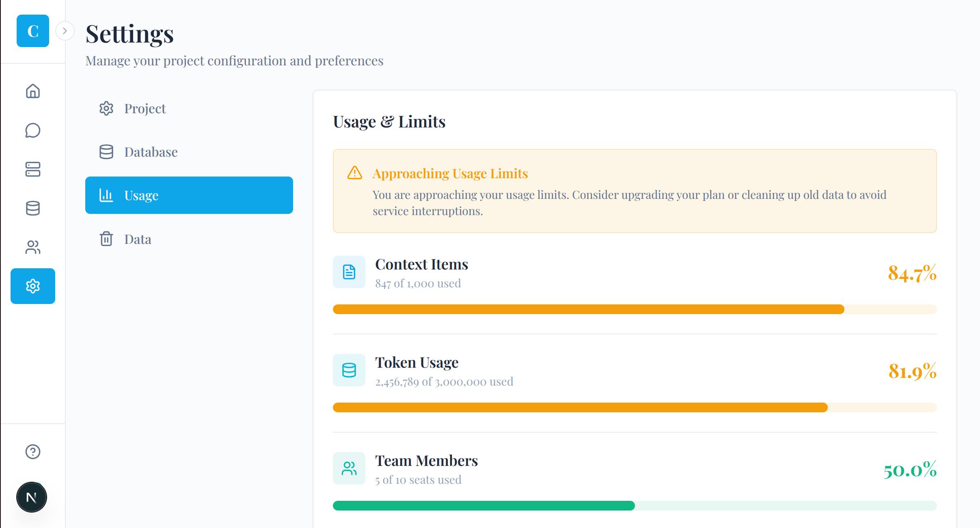Open the chat bubble icon in the sidebar
Screen dimensions: 980x528
[x=33, y=130]
